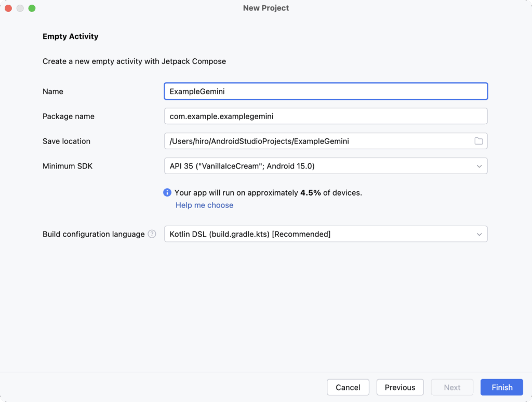Maximize the window using the green button
Viewport: 532px width, 402px height.
[32, 8]
